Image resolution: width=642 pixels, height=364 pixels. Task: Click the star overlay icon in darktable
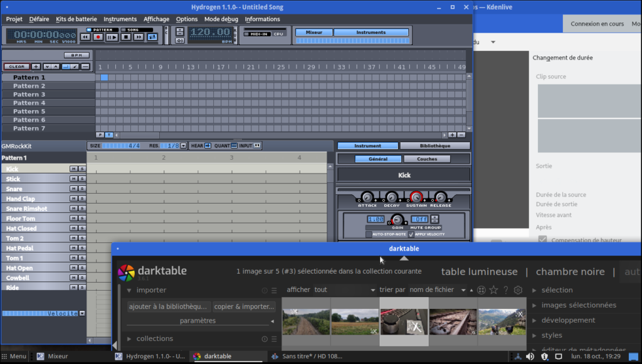tap(493, 290)
